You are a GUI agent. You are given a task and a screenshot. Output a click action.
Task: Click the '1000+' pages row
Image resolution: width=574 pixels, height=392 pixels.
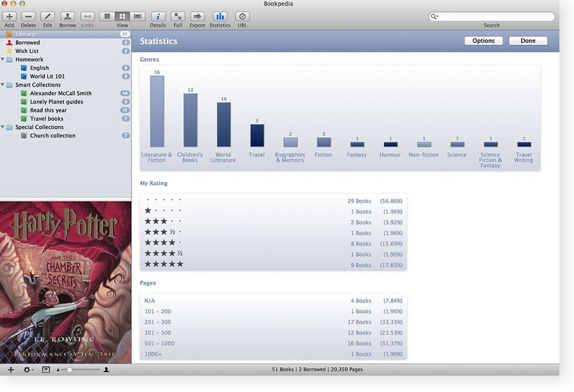(274, 354)
